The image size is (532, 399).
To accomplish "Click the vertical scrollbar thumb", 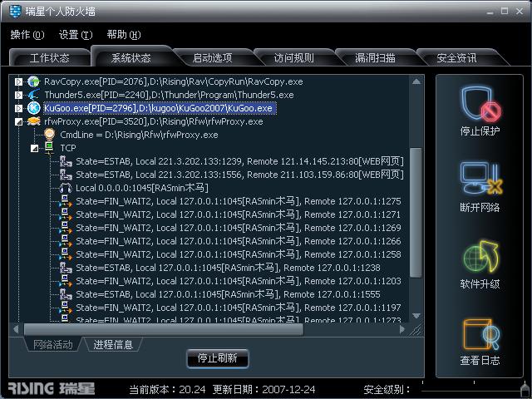I will [x=416, y=213].
